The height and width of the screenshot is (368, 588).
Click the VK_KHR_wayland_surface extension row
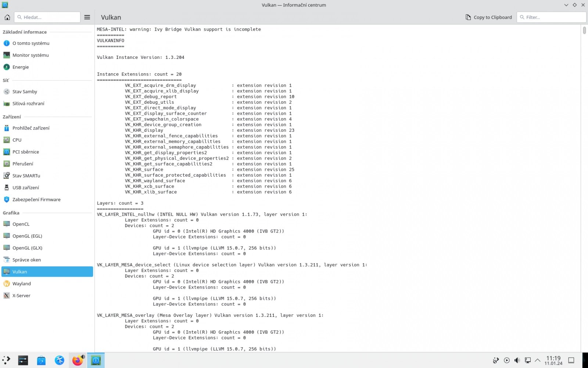point(208,181)
